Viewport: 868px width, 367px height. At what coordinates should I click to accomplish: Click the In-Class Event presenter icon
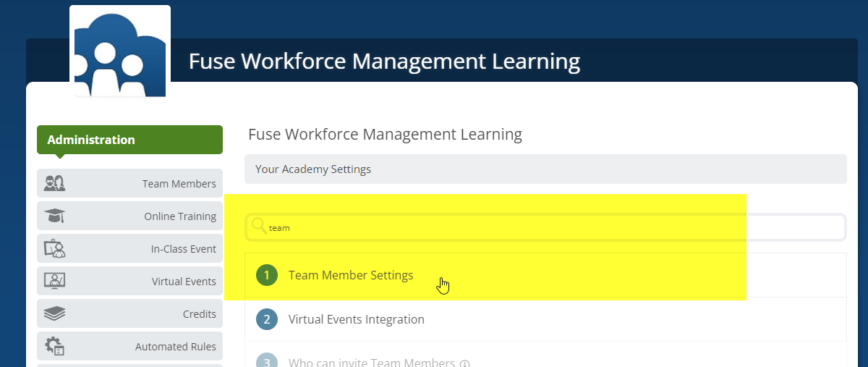pyautogui.click(x=55, y=248)
